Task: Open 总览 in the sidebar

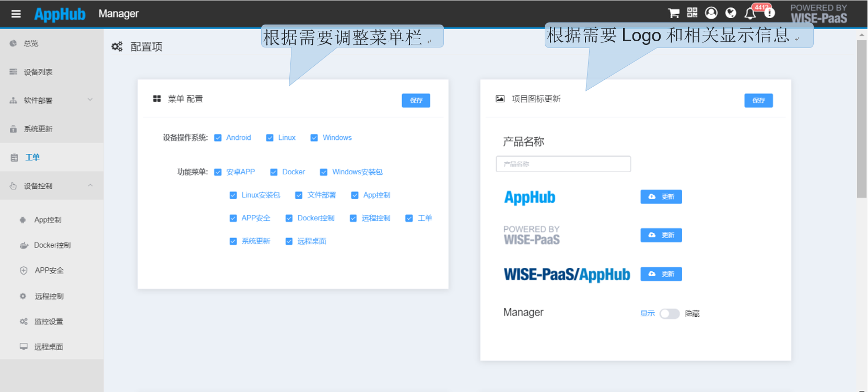Action: tap(52, 43)
